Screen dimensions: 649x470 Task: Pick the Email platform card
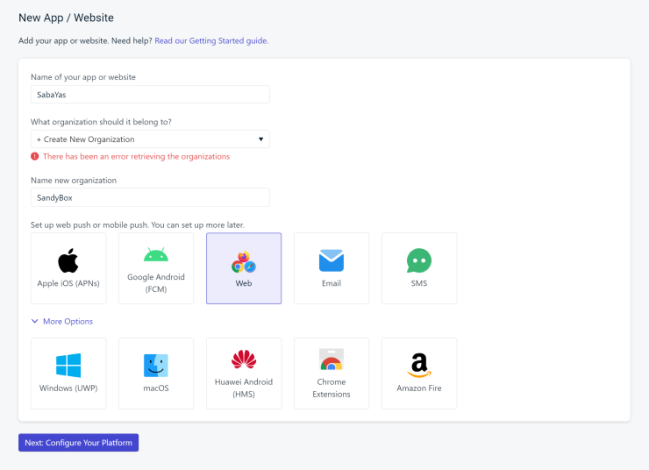coord(332,268)
